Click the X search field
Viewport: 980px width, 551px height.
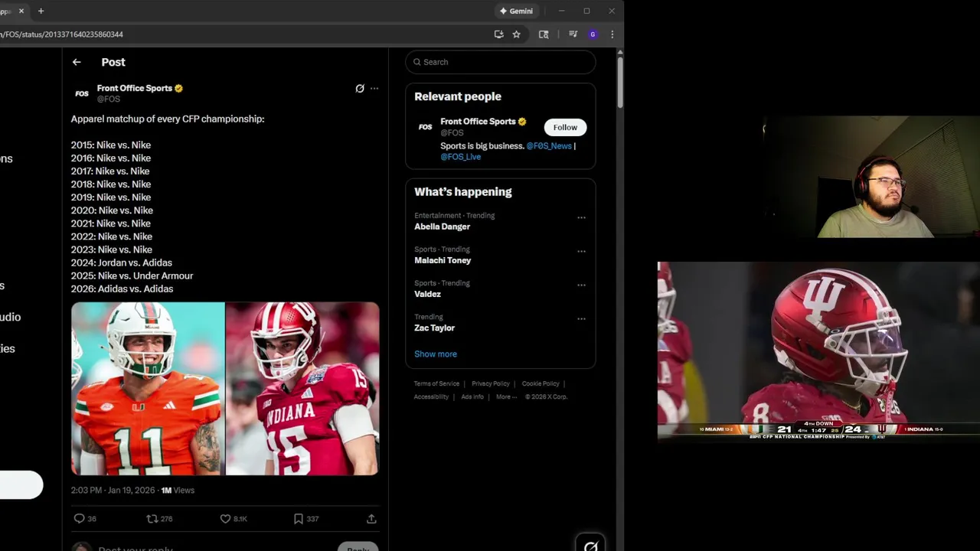coord(501,62)
